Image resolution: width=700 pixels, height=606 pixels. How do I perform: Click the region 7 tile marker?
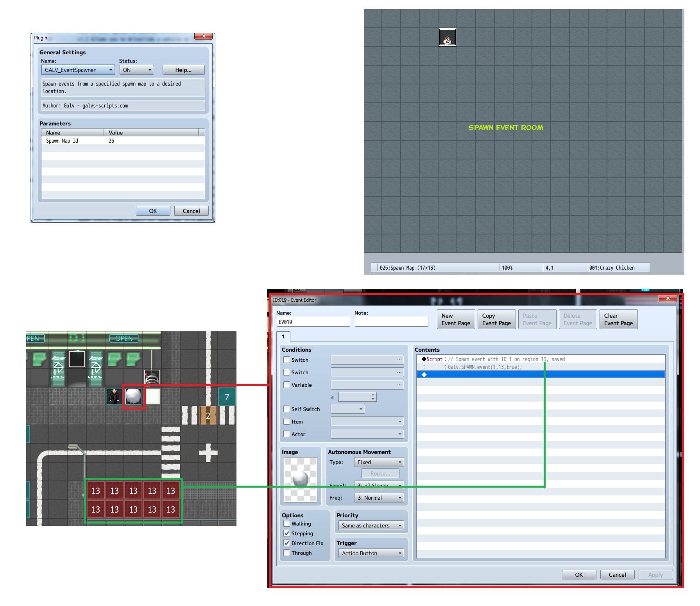227,397
